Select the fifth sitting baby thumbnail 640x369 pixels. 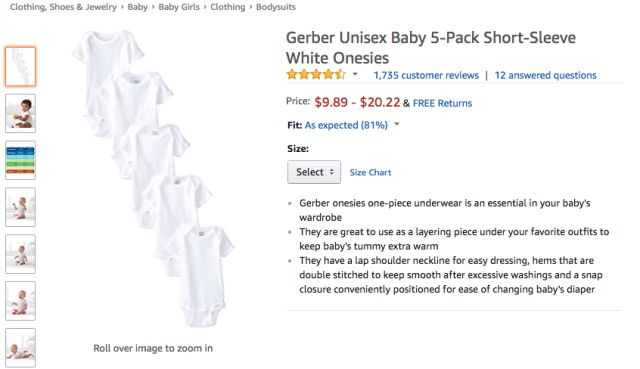20,254
